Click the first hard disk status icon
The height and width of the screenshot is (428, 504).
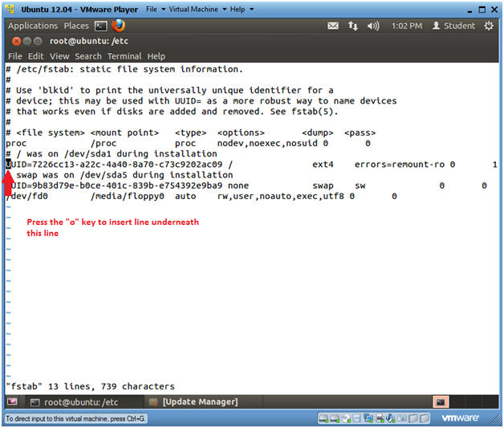point(323,418)
